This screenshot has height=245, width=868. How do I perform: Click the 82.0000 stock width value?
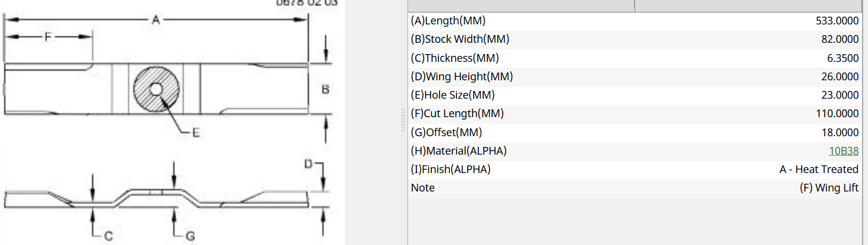840,39
